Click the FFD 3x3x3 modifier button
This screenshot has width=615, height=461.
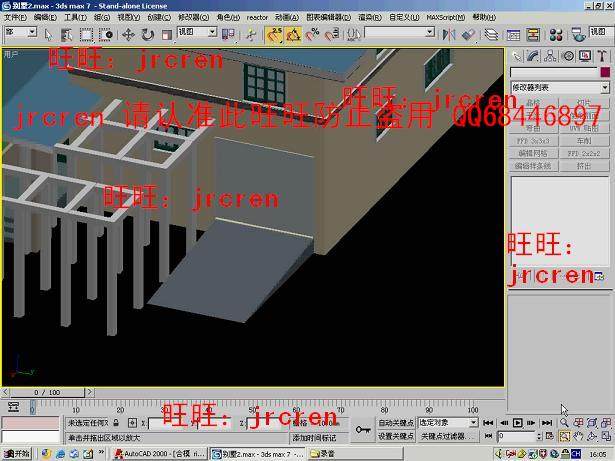coord(533,140)
